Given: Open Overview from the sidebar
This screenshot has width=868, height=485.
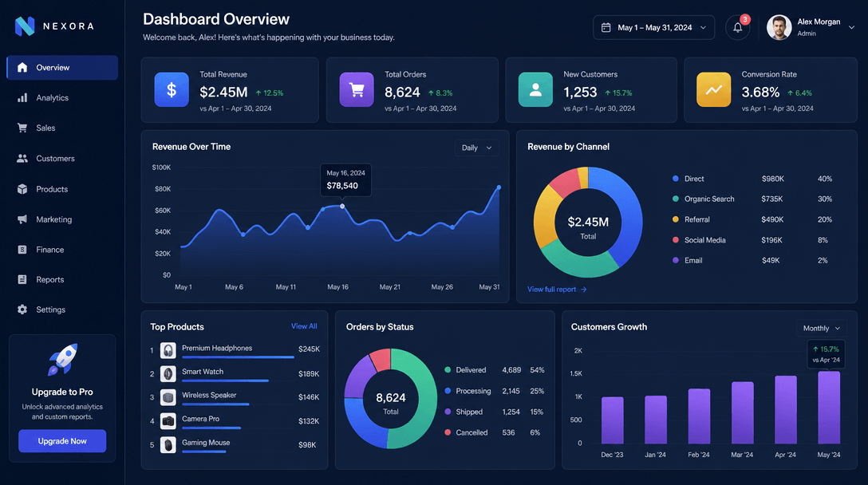Looking at the screenshot, I should tap(62, 68).
